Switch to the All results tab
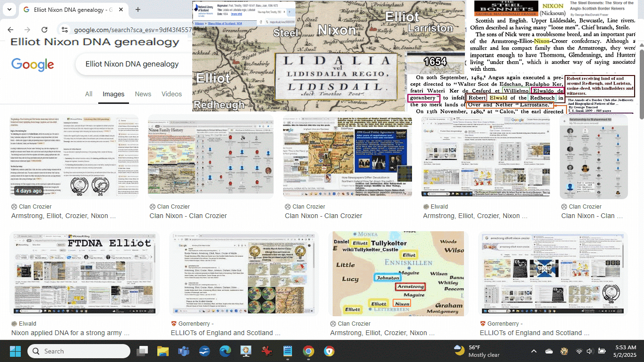This screenshot has width=644, height=362. 88,94
